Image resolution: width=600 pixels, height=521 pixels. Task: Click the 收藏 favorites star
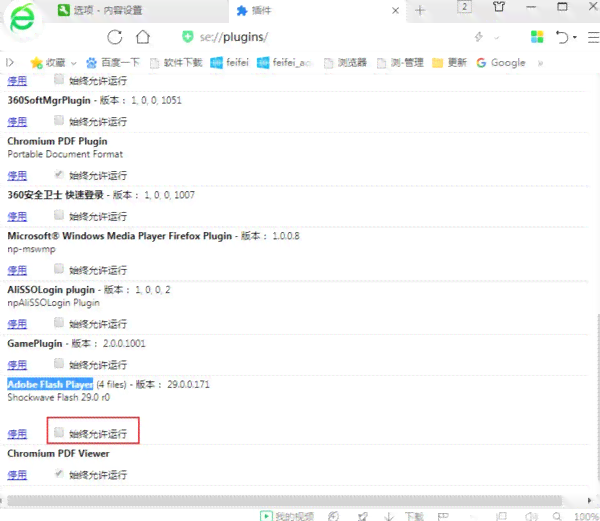tap(37, 63)
